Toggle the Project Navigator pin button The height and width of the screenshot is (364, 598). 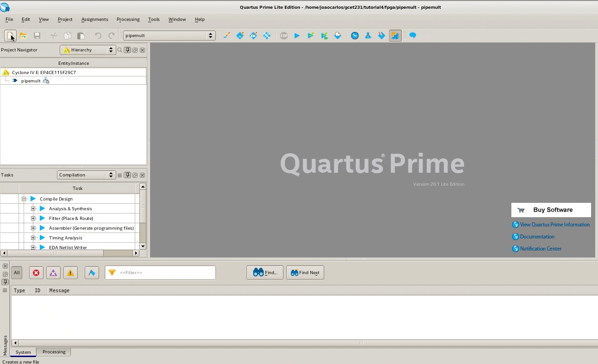coord(127,50)
